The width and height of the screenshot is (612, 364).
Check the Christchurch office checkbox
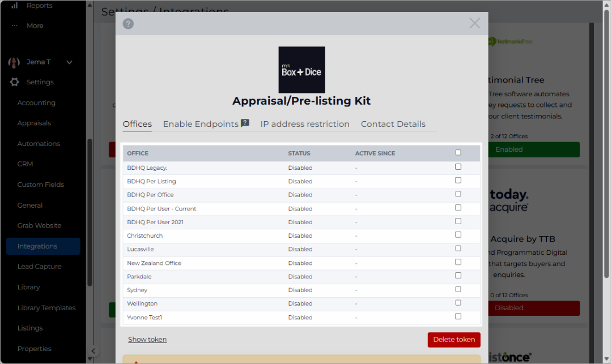coord(458,234)
